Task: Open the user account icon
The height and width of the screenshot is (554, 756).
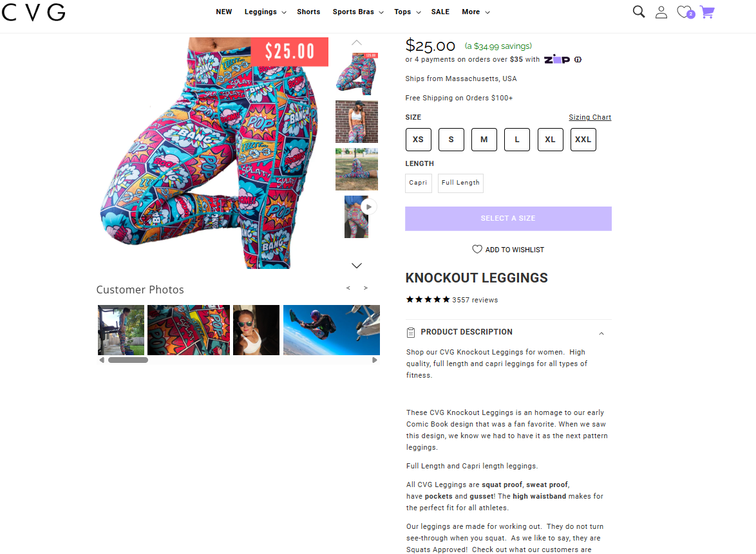Action: coord(661,12)
